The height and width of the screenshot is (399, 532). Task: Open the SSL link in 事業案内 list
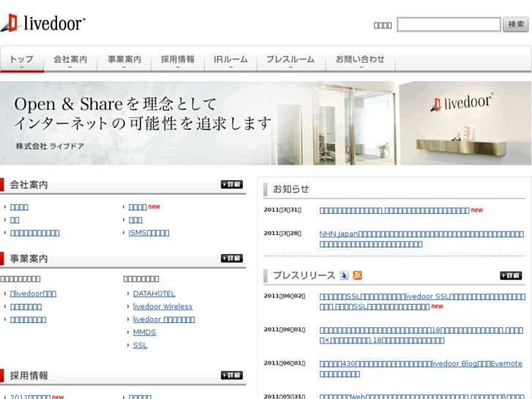pos(140,346)
